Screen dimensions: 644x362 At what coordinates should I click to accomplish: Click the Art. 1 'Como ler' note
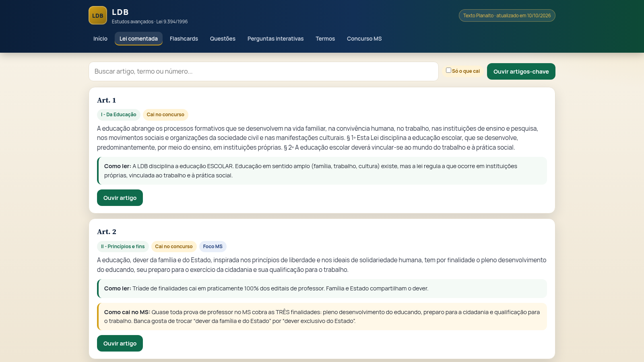(x=322, y=171)
